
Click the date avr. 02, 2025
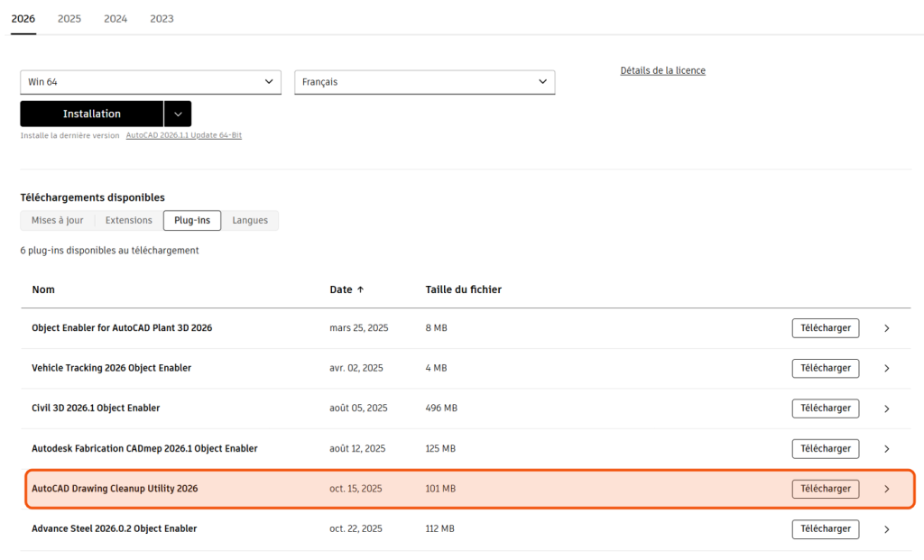pyautogui.click(x=356, y=368)
